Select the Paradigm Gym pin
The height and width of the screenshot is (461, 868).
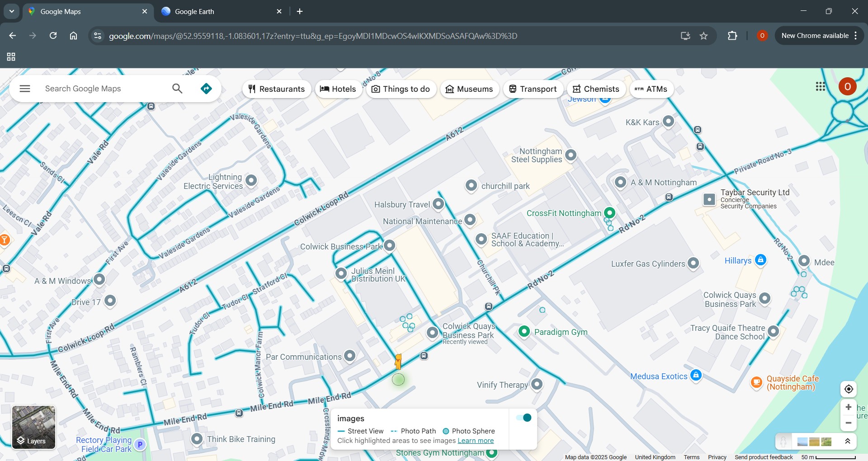tap(524, 331)
